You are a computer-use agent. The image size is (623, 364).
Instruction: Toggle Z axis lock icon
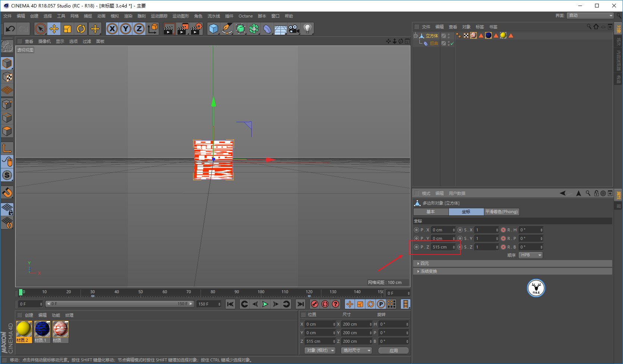tap(139, 29)
